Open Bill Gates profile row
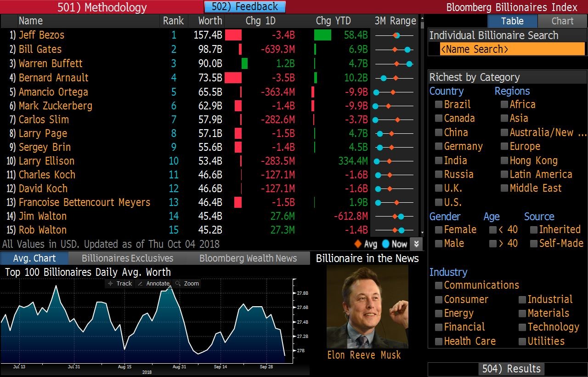The image size is (588, 377). (209, 50)
